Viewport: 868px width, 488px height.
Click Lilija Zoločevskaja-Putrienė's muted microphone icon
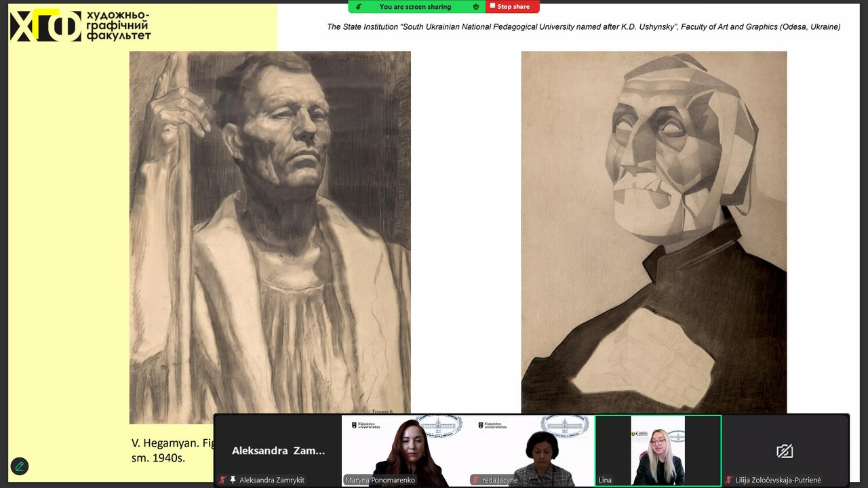(729, 480)
